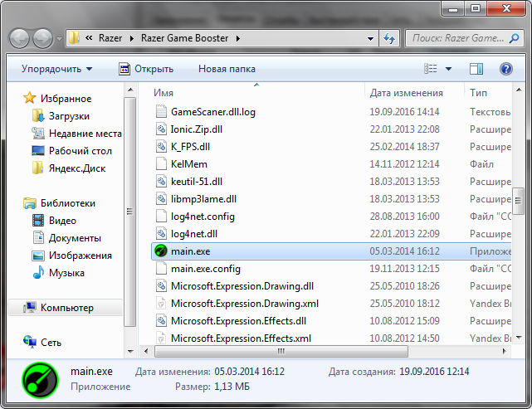
Task: Open the address bar history dropdown
Action: coord(370,39)
